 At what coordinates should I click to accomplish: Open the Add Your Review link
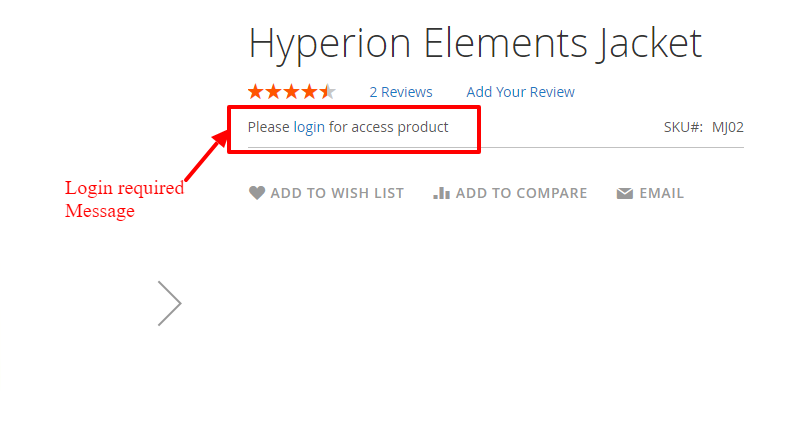click(520, 92)
